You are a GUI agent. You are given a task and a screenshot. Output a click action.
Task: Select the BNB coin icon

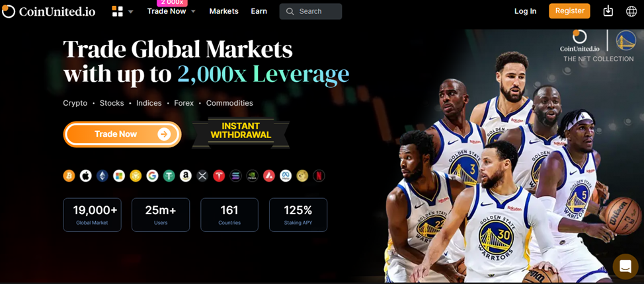click(x=136, y=176)
